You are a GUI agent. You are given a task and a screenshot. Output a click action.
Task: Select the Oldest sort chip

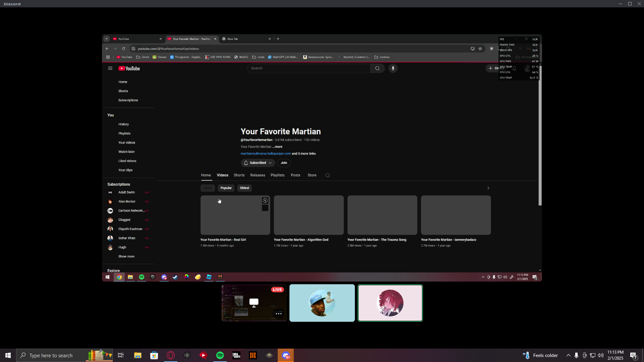244,188
